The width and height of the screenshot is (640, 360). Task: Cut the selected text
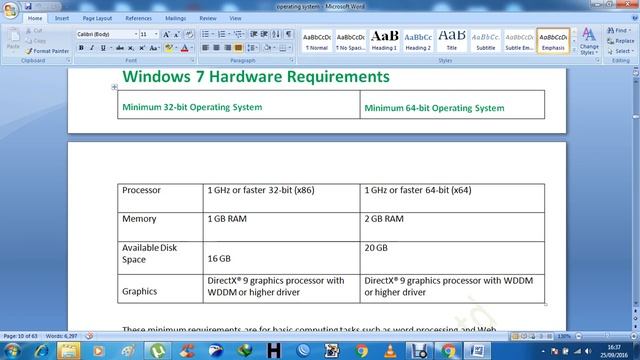pos(34,31)
